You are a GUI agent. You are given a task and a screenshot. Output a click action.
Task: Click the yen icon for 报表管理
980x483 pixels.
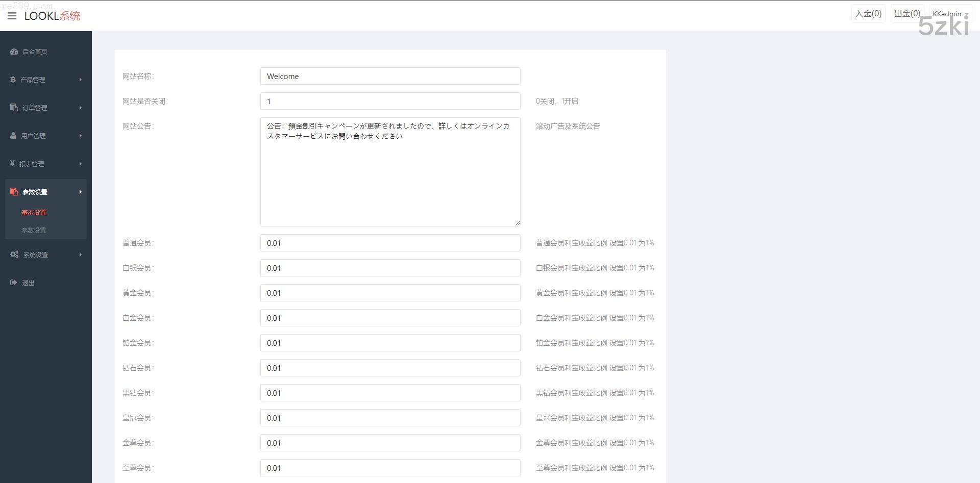pos(12,164)
